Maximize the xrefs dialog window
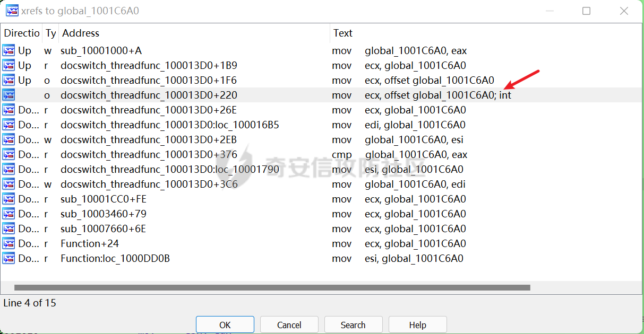644x334 pixels. pos(586,11)
